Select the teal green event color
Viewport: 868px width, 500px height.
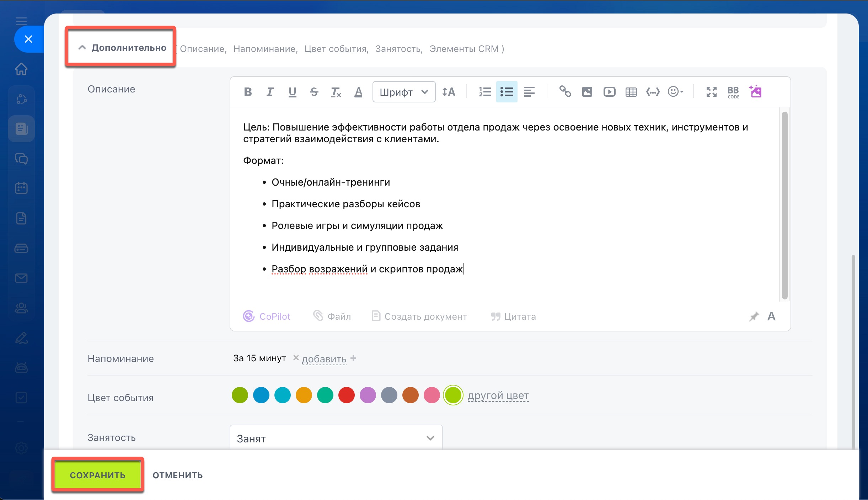325,395
